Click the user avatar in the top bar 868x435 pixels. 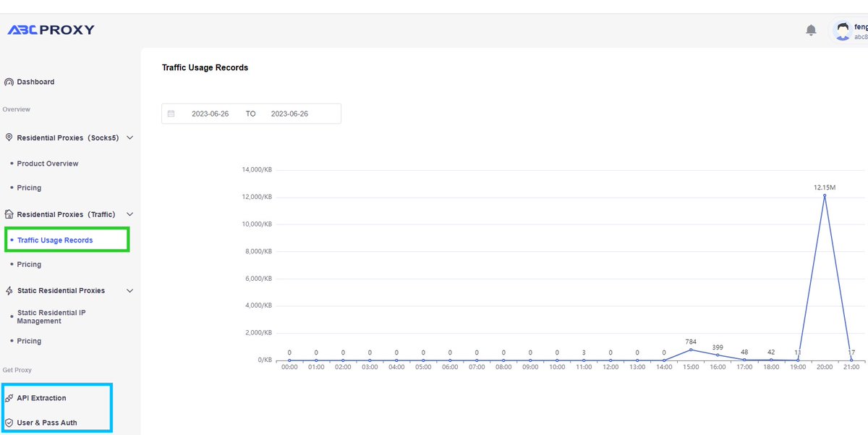coord(843,29)
